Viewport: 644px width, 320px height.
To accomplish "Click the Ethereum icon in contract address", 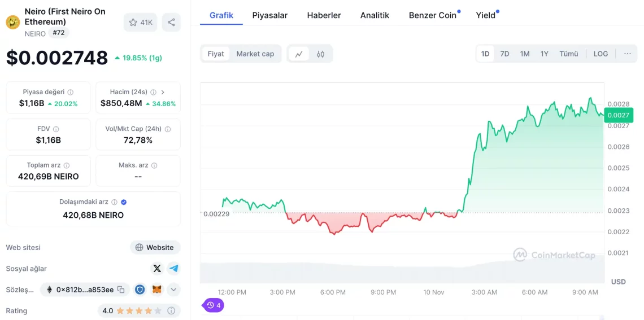I will (x=49, y=290).
